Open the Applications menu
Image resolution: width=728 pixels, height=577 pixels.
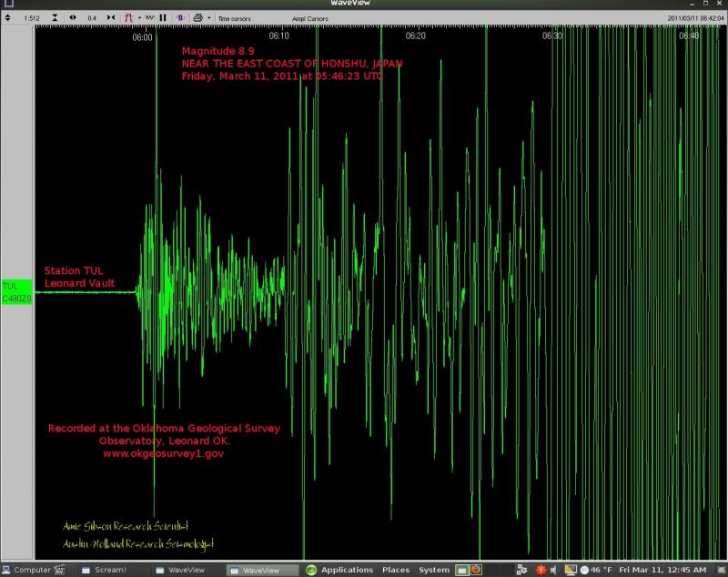pyautogui.click(x=347, y=570)
